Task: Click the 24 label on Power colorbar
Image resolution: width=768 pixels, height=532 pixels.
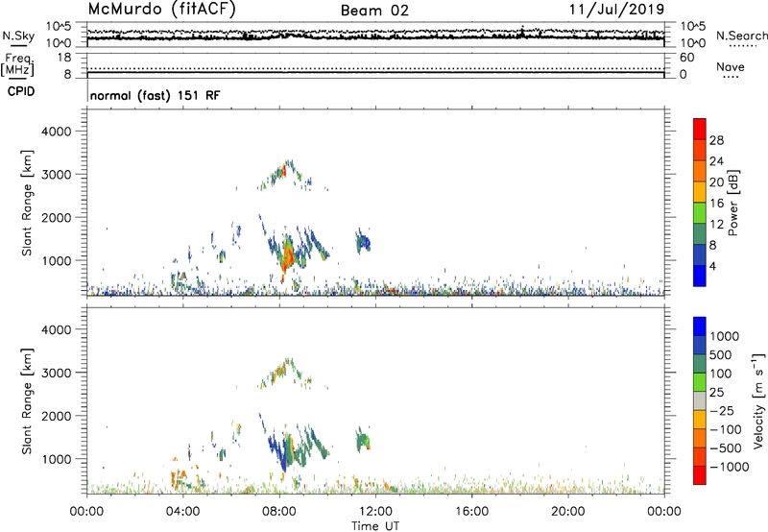Action: 716,161
